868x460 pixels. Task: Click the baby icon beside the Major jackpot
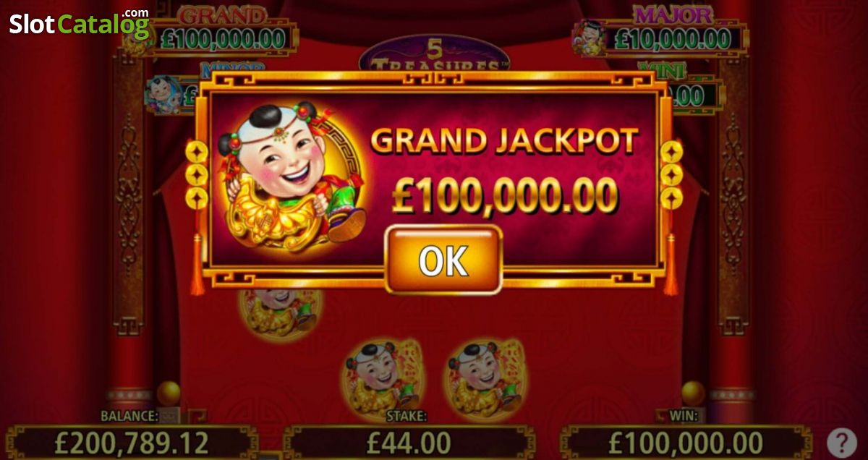pos(590,38)
